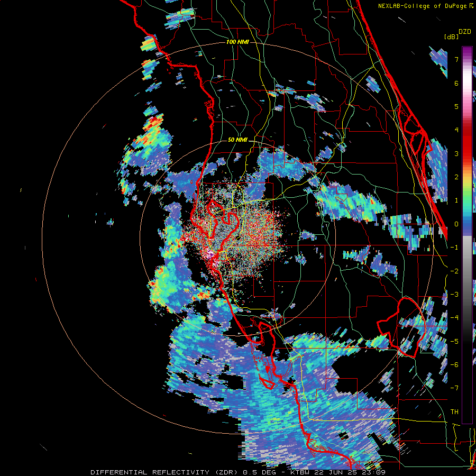
Task: Click the -3 dB tick label on scale
Action: point(454,295)
